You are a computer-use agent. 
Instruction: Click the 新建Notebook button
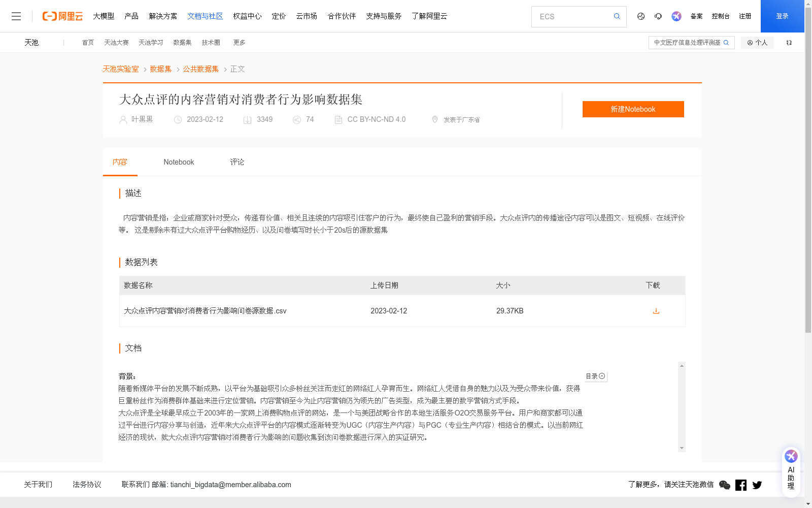(x=633, y=109)
